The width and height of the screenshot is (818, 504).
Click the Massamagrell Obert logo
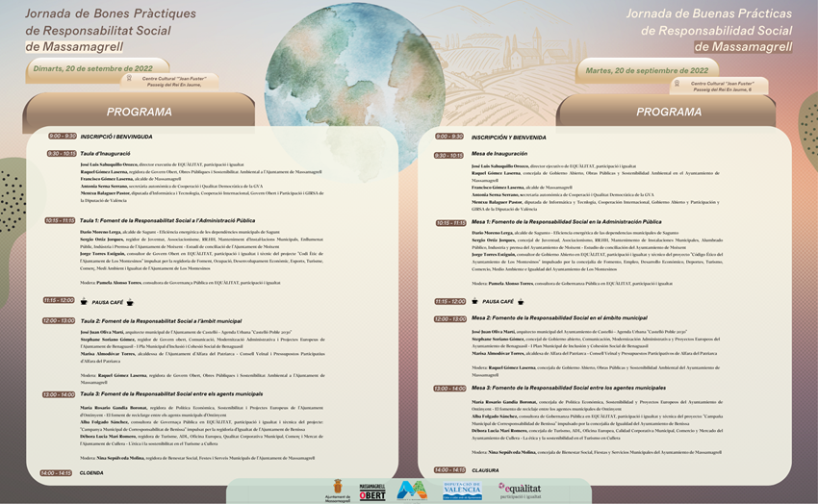click(x=372, y=491)
